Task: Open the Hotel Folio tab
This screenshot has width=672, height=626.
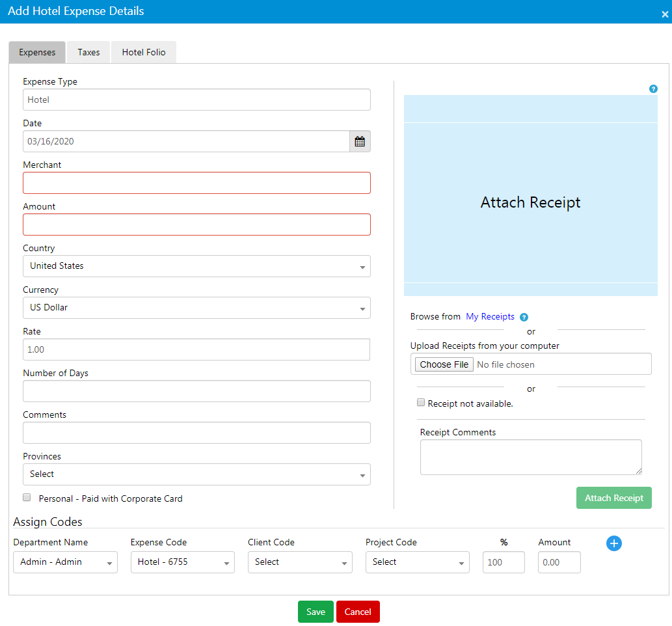Action: pyautogui.click(x=143, y=51)
